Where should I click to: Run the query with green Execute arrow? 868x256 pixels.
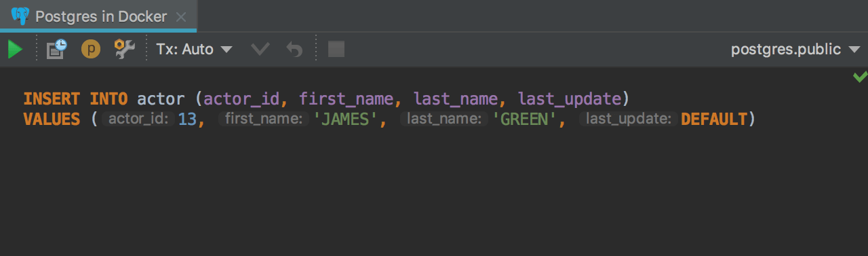coord(15,50)
